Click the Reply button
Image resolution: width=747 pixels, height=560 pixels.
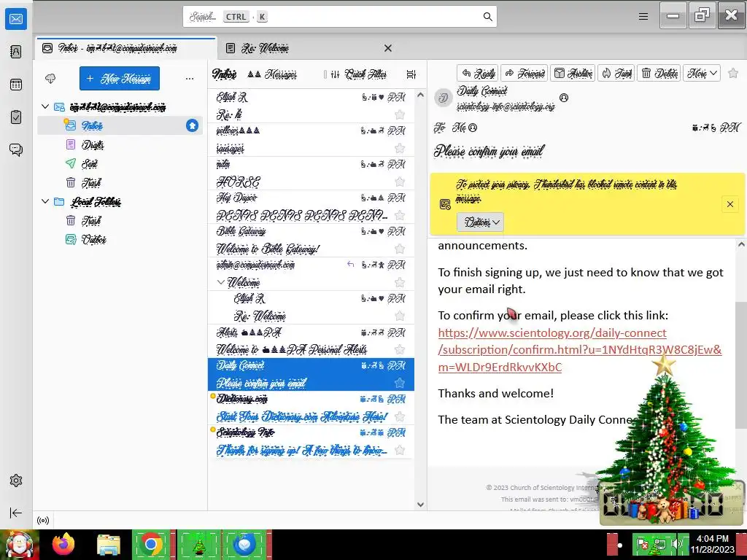point(478,74)
